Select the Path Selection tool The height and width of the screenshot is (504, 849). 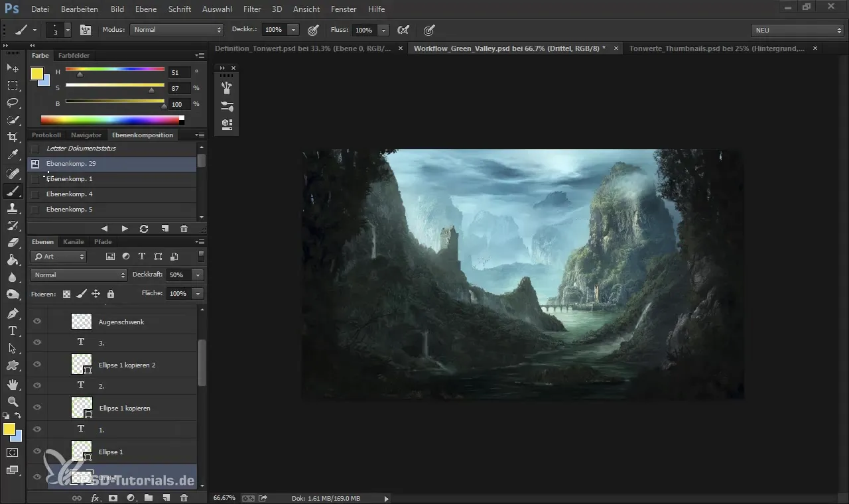tap(13, 348)
